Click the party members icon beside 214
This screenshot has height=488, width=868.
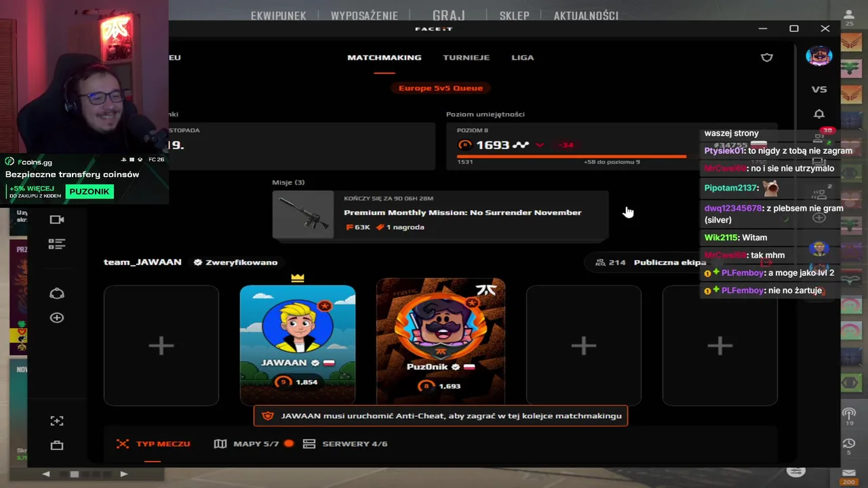point(600,262)
